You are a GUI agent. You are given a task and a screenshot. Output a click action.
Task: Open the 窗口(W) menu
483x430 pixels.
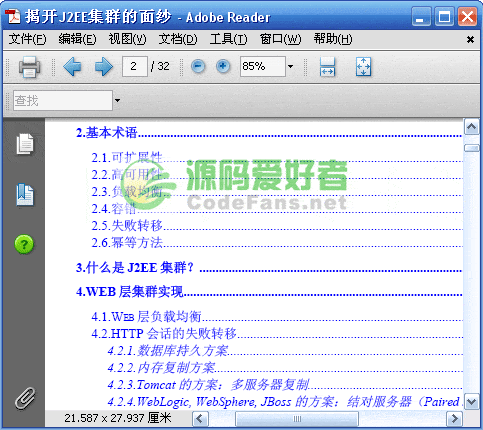tap(280, 39)
